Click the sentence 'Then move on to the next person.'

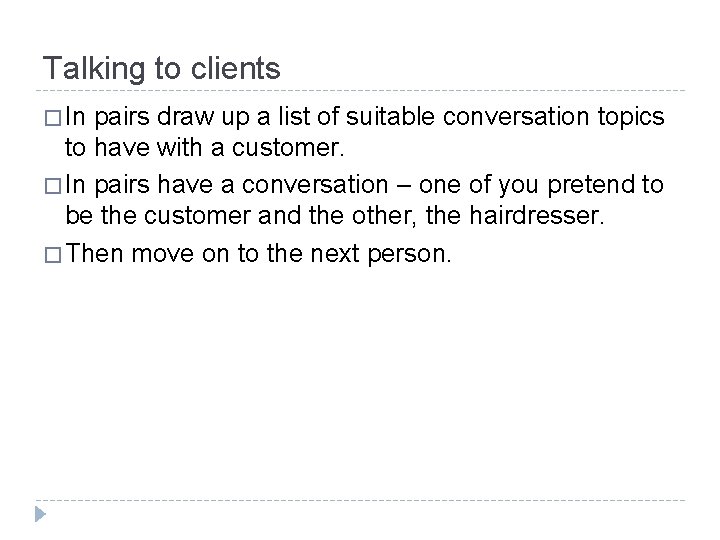[x=259, y=253]
